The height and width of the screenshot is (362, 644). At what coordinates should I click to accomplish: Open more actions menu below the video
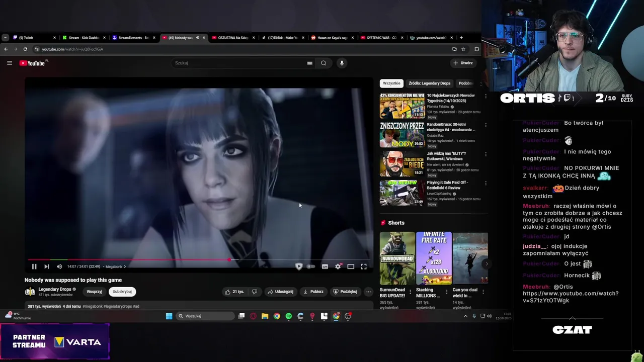[x=368, y=292]
